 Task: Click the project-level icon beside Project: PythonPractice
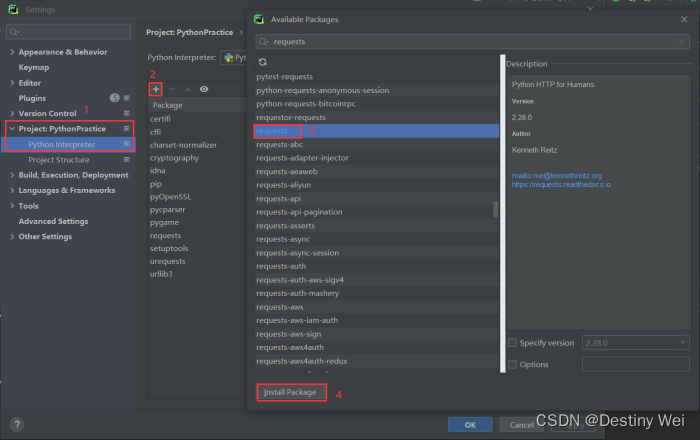click(127, 129)
